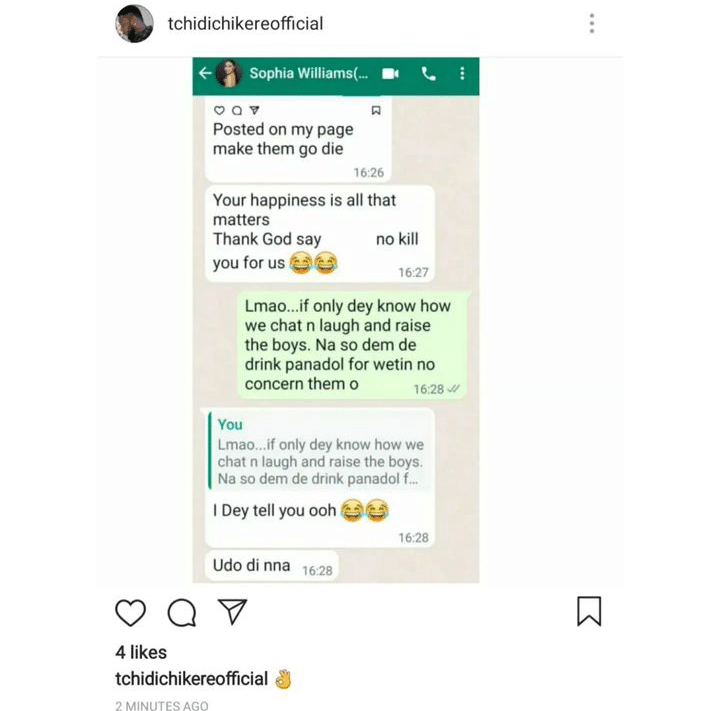Like the post with heart icon
This screenshot has height=711, width=720.
pos(130,612)
